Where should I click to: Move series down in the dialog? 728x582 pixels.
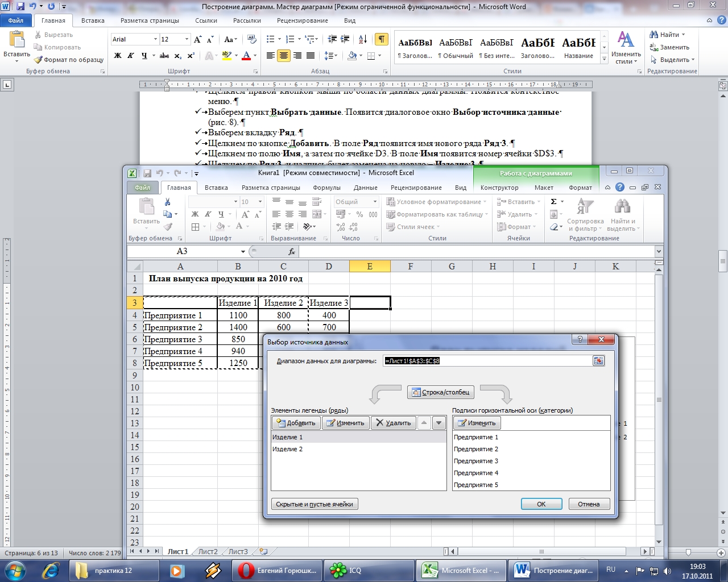tap(439, 423)
